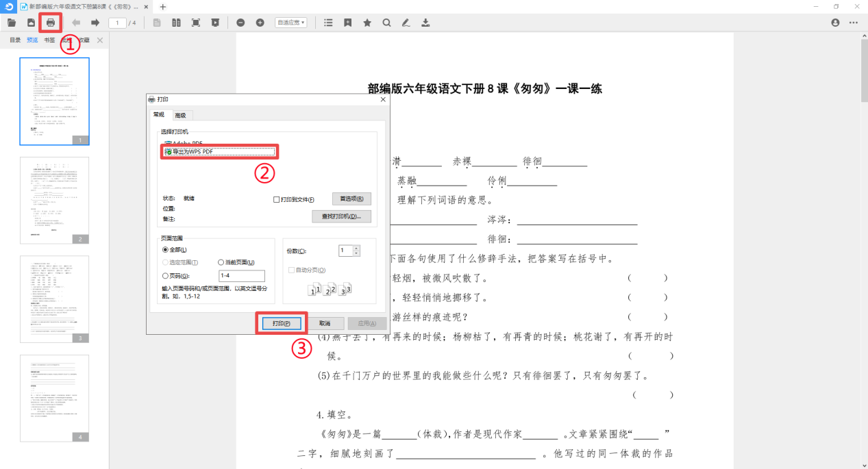The image size is (868, 469).
Task: Open a file with the folder icon
Action: pyautogui.click(x=12, y=22)
